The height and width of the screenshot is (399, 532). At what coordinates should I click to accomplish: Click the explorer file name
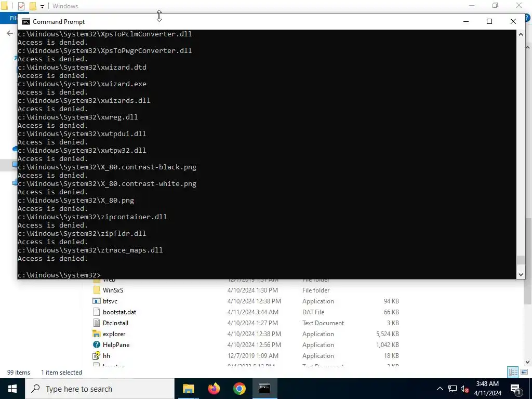click(x=114, y=334)
